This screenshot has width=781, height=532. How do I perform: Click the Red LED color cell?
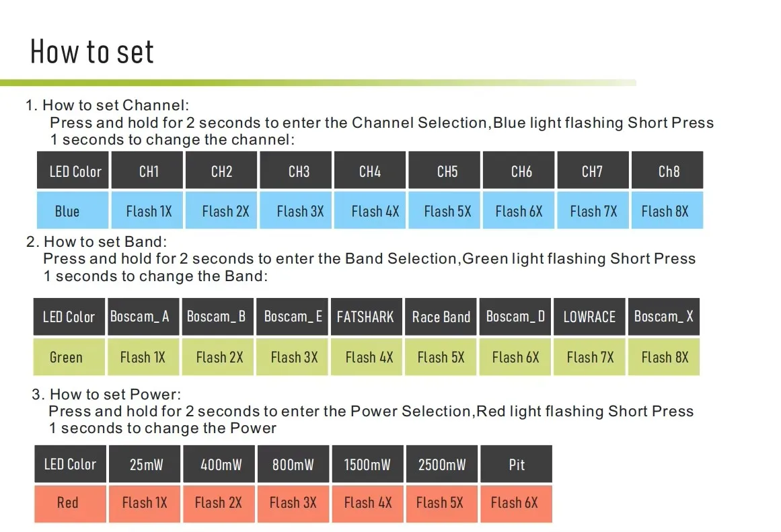coord(70,504)
